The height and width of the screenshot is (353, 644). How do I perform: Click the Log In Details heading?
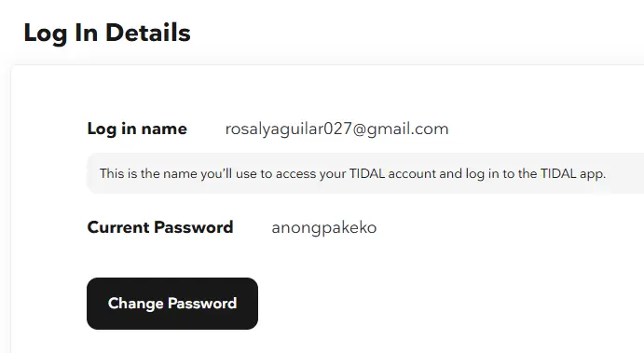click(x=107, y=33)
